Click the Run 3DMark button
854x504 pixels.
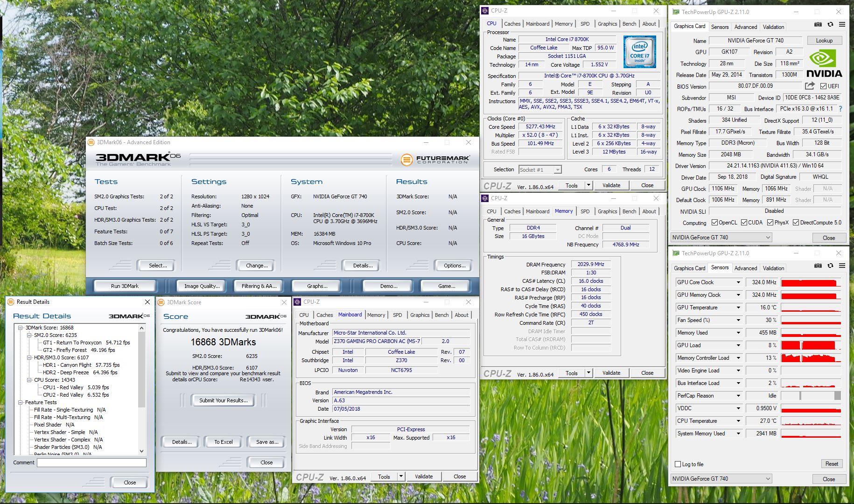pos(125,286)
